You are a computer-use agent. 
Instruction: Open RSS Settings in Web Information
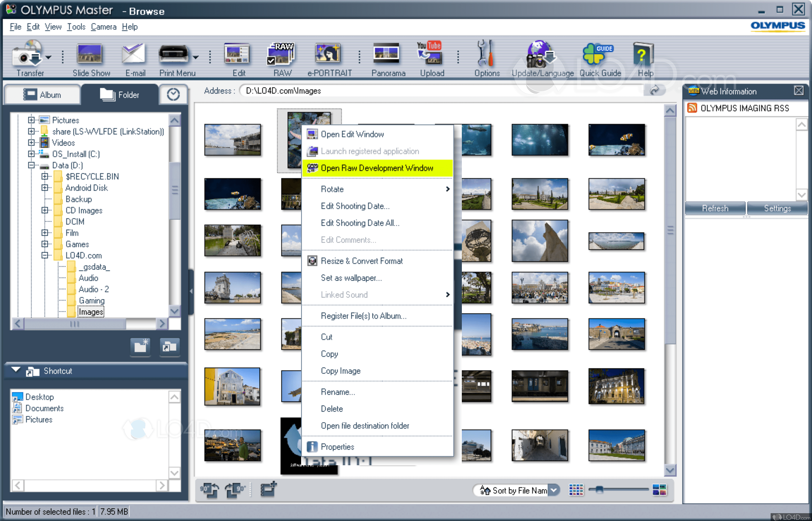pyautogui.click(x=777, y=208)
